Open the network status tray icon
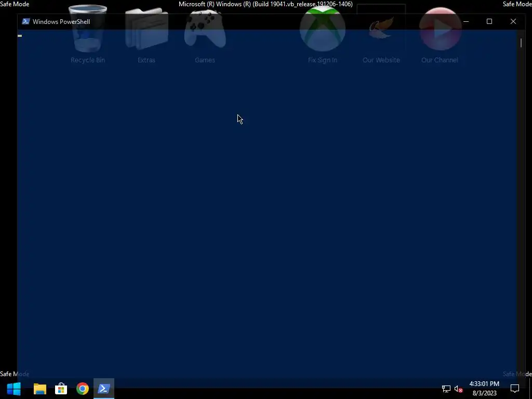 tap(446, 389)
